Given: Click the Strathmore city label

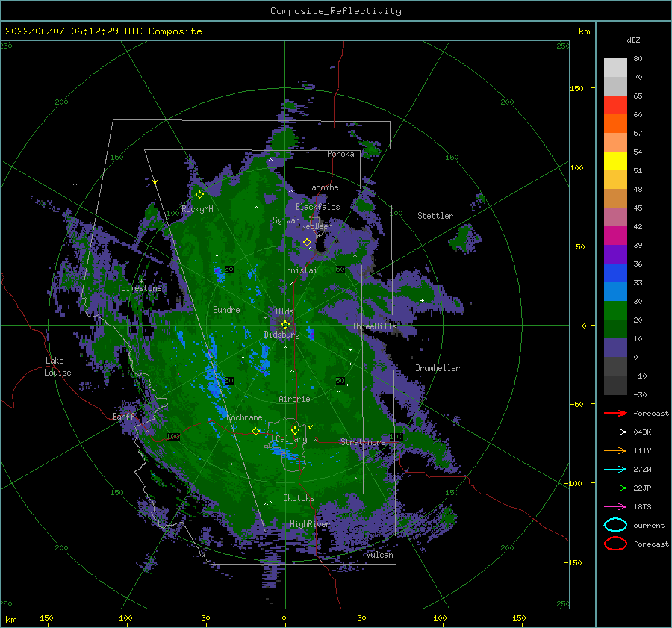Looking at the screenshot, I should point(363,442).
